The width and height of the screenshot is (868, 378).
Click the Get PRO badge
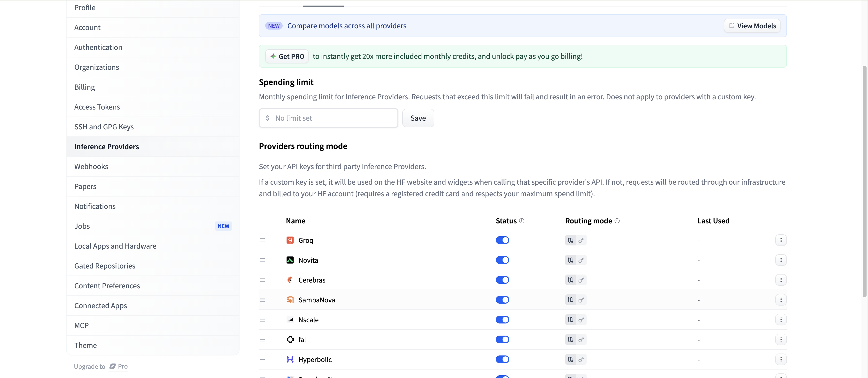point(287,56)
